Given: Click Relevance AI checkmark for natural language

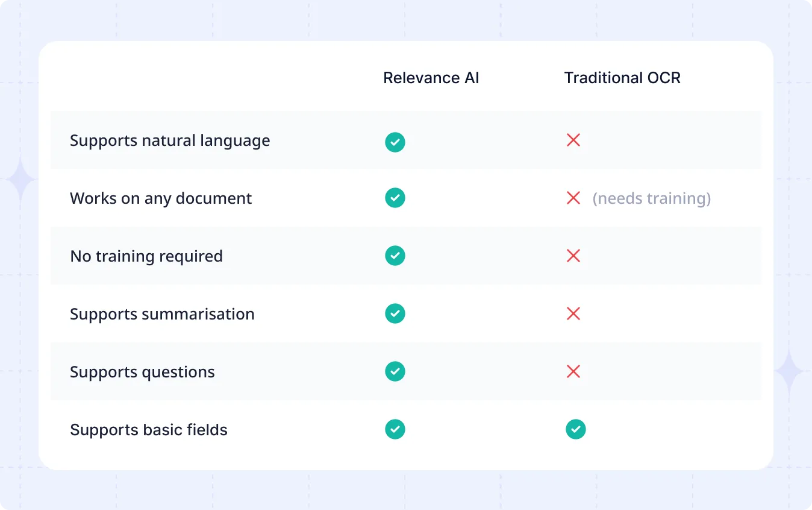Looking at the screenshot, I should [x=395, y=142].
